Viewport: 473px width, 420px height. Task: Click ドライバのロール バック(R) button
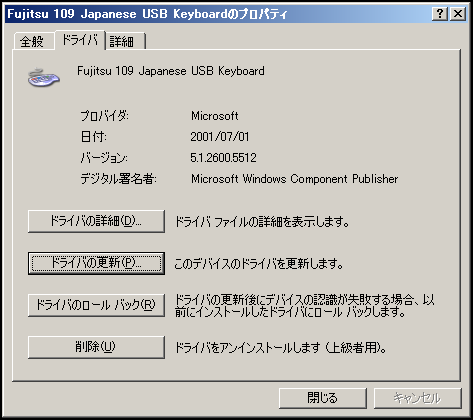96,305
